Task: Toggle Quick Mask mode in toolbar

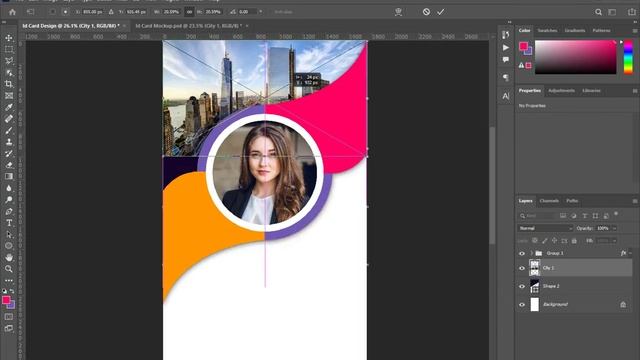Action: click(9, 317)
